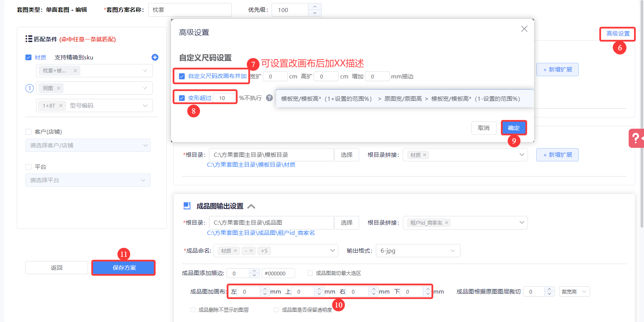
Task: Expand the dropdown containing "同图"
Action: pyautogui.click(x=145, y=88)
